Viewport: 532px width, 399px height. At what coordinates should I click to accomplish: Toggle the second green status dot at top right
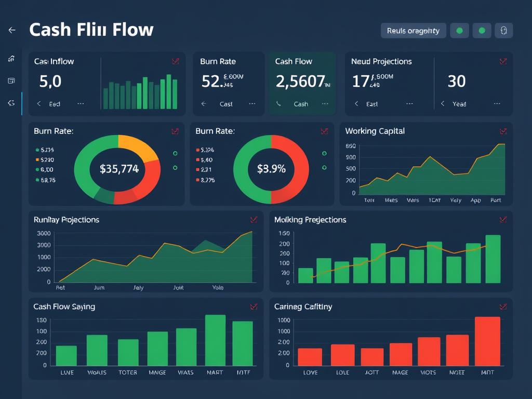[481, 31]
